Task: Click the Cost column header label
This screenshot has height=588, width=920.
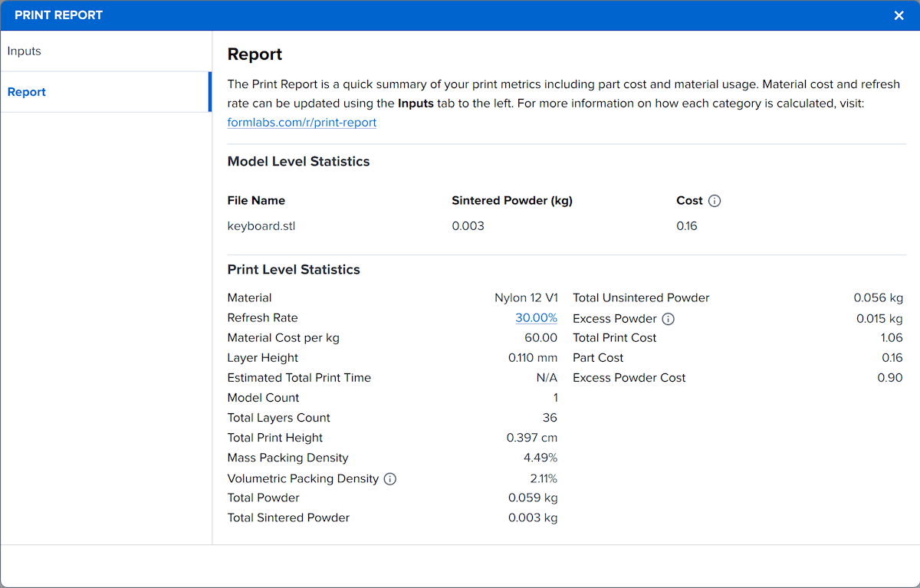Action: click(x=689, y=201)
